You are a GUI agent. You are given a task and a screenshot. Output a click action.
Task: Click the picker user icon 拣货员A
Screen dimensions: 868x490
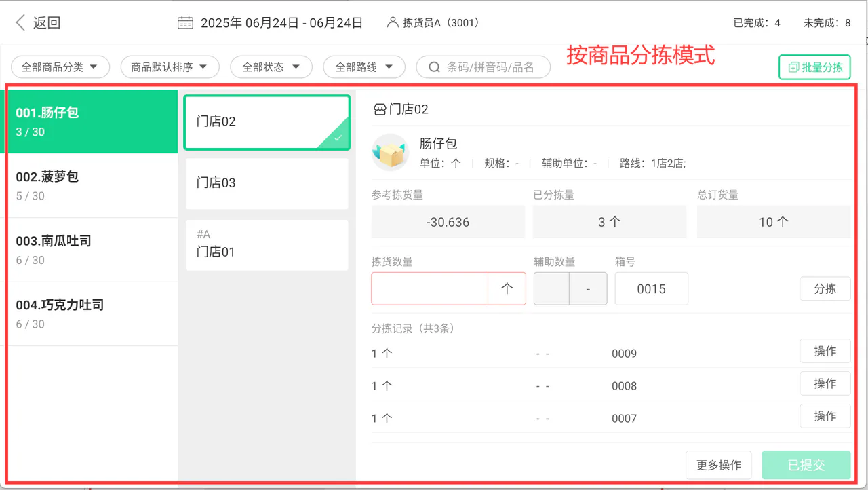click(x=393, y=22)
